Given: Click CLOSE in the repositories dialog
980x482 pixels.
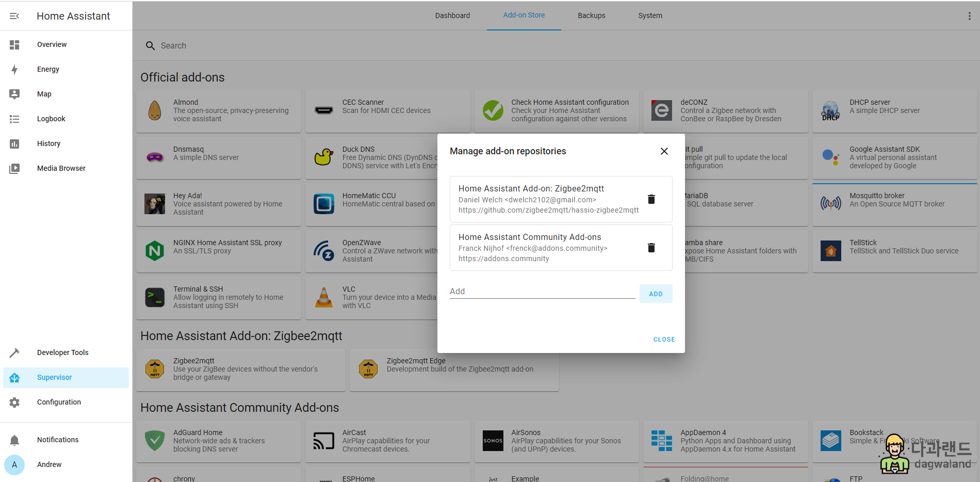Looking at the screenshot, I should pos(664,340).
